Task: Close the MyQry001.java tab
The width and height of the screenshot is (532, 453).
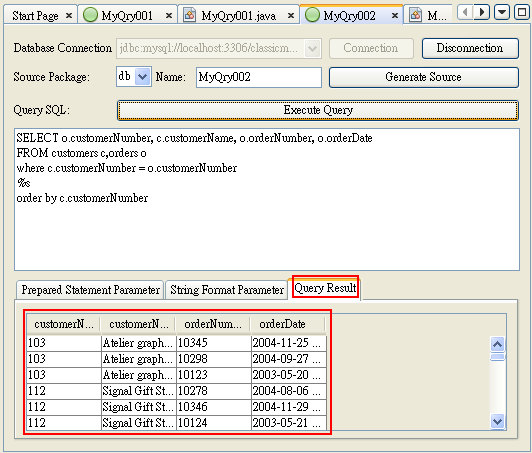Action: tap(291, 15)
